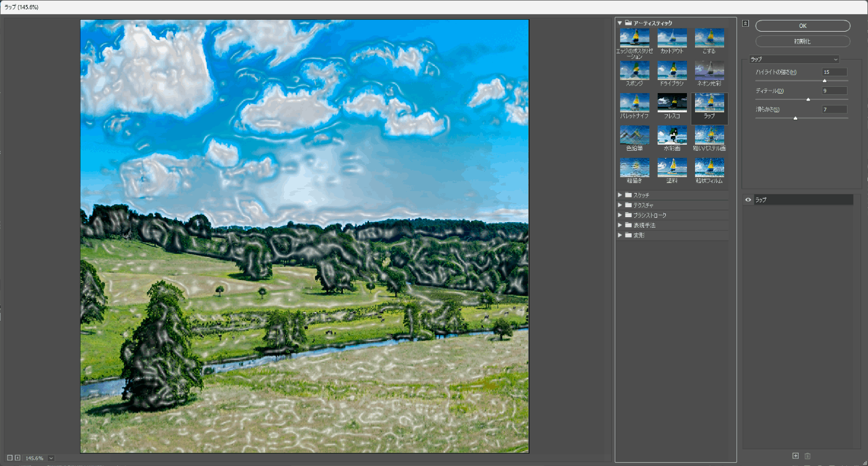Viewport: 868px width, 466px height.
Task: Select the 粗描き filter thumbnail
Action: pyautogui.click(x=634, y=168)
